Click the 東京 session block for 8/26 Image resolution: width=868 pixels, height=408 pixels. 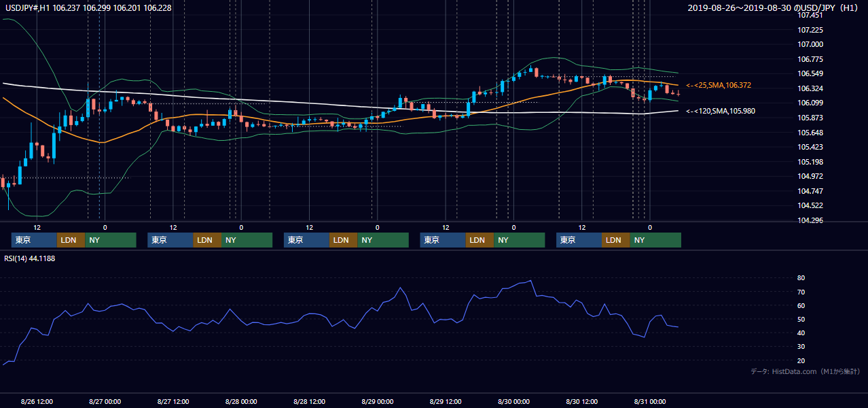click(34, 240)
